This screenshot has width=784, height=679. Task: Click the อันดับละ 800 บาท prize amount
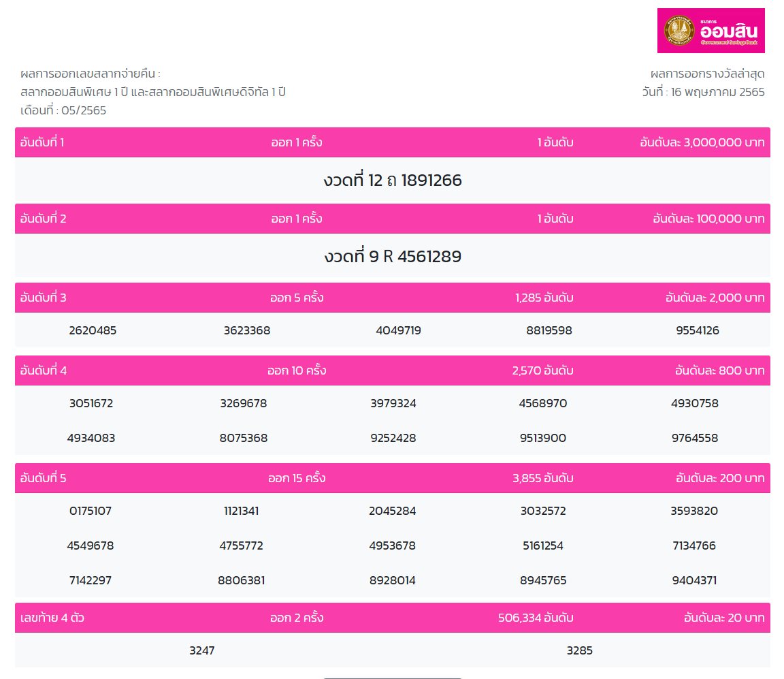point(719,370)
